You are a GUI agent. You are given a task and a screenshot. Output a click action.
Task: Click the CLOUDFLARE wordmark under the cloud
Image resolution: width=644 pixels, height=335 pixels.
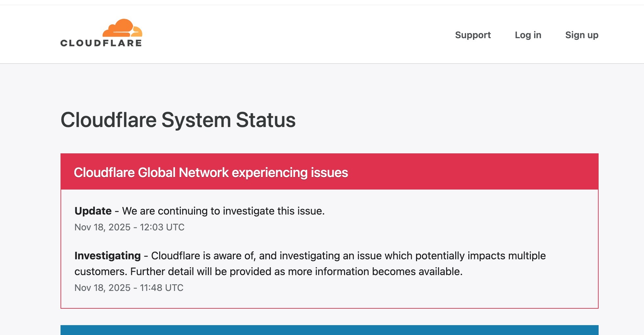point(101,43)
